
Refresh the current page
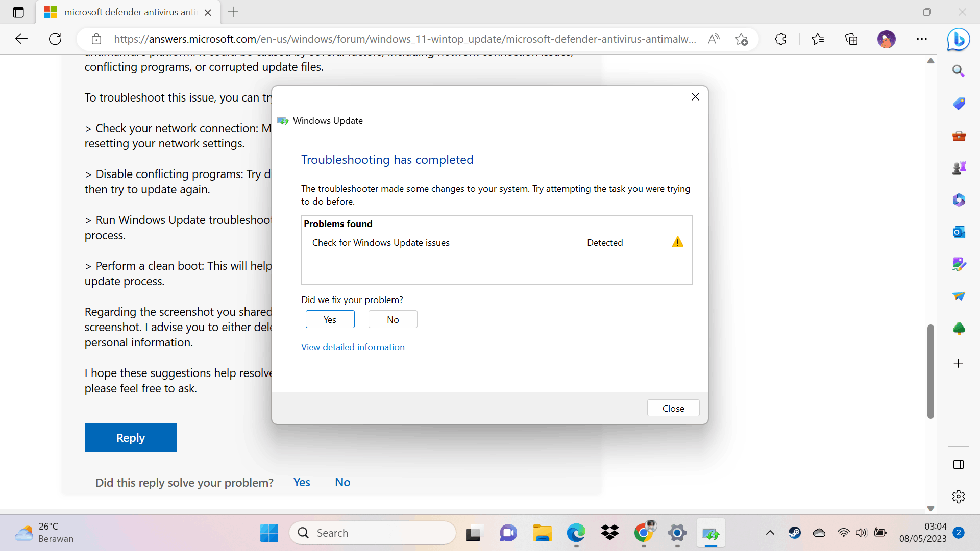pos(55,39)
